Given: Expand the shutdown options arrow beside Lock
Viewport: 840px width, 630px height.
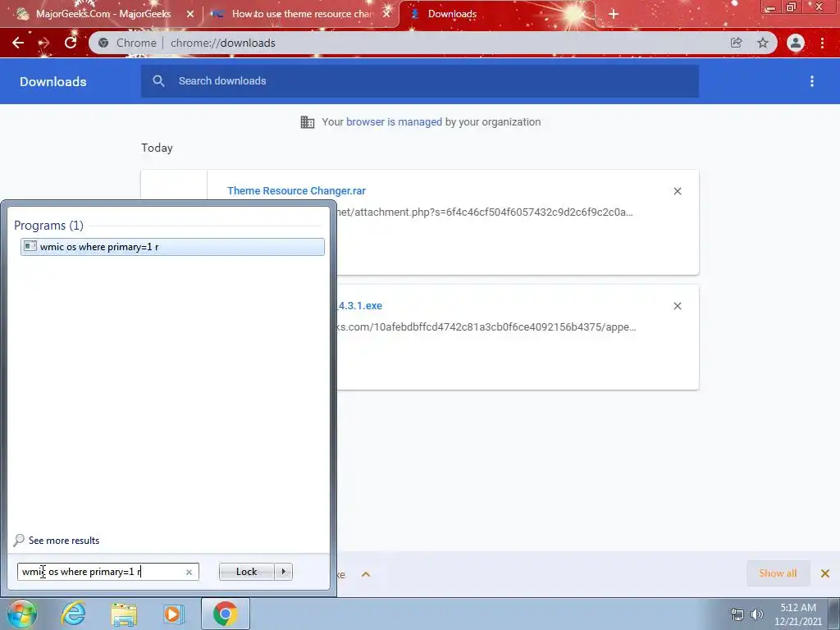Looking at the screenshot, I should [283, 572].
